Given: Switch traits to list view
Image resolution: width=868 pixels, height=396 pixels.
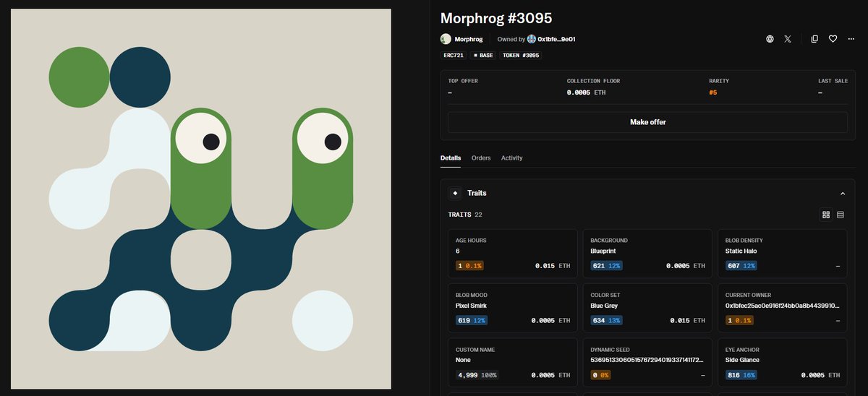Looking at the screenshot, I should coord(840,215).
